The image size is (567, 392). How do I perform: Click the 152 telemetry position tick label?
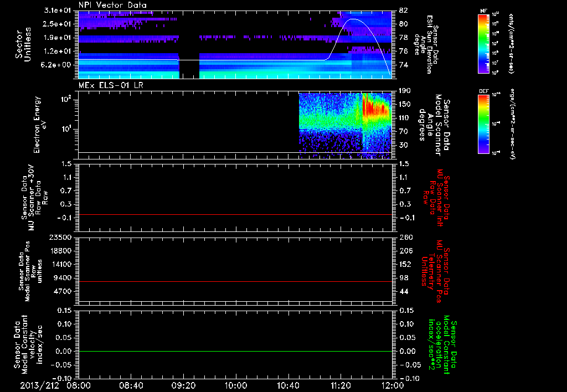(x=405, y=264)
